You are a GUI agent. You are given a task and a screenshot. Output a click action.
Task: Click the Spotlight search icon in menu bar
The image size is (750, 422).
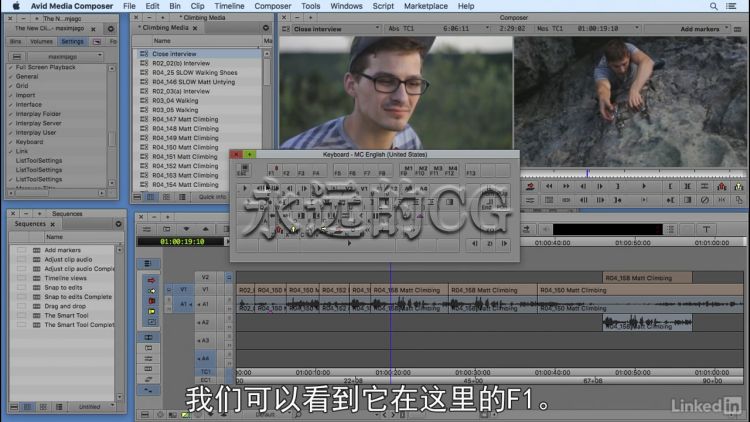click(x=713, y=6)
